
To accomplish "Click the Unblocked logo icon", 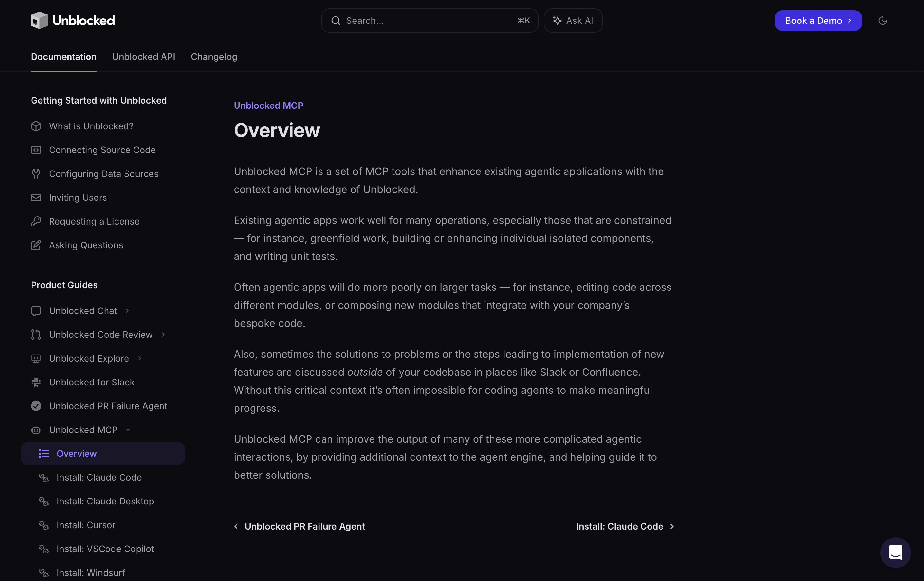I will pos(39,20).
